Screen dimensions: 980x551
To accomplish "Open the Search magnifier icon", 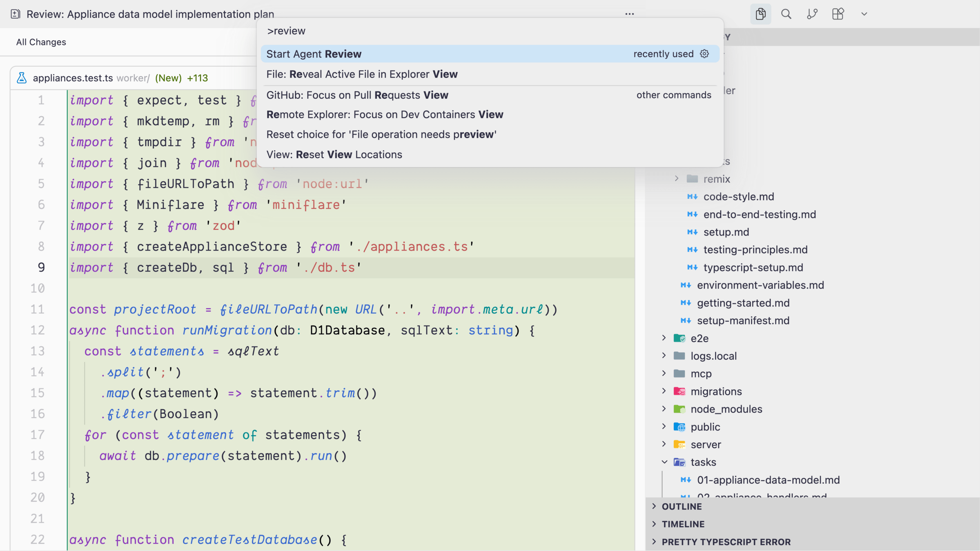I will [786, 14].
